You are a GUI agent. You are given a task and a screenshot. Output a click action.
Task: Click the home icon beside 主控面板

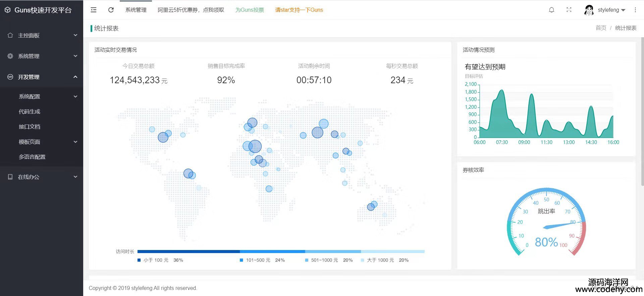point(10,35)
